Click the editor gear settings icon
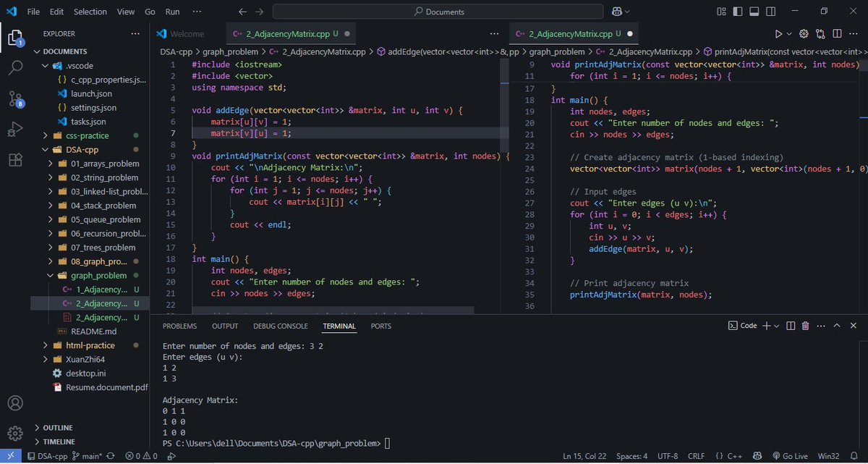This screenshot has height=464, width=868. click(804, 34)
